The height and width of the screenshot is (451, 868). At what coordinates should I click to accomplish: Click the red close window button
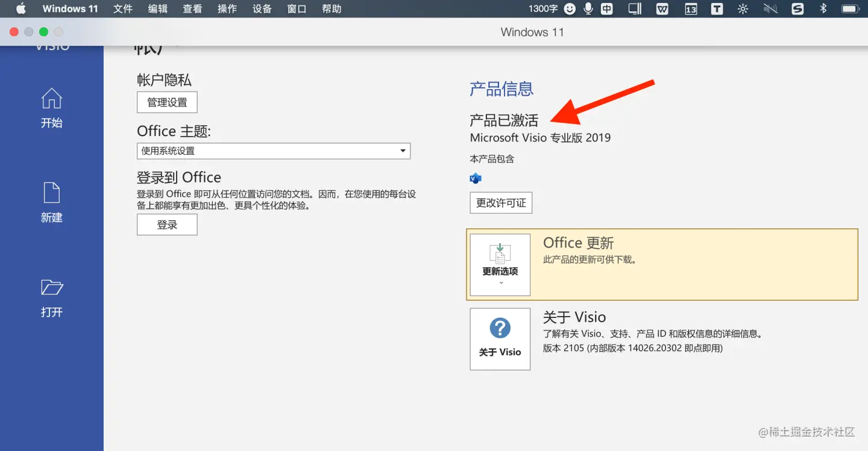[x=14, y=32]
